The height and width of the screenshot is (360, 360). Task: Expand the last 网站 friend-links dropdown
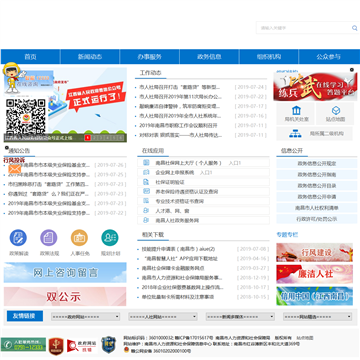[318, 316]
